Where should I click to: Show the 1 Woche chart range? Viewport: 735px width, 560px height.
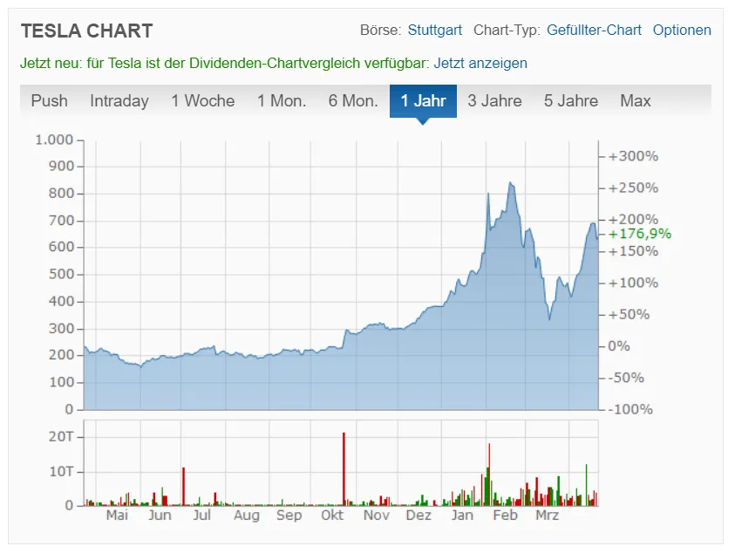(x=202, y=101)
